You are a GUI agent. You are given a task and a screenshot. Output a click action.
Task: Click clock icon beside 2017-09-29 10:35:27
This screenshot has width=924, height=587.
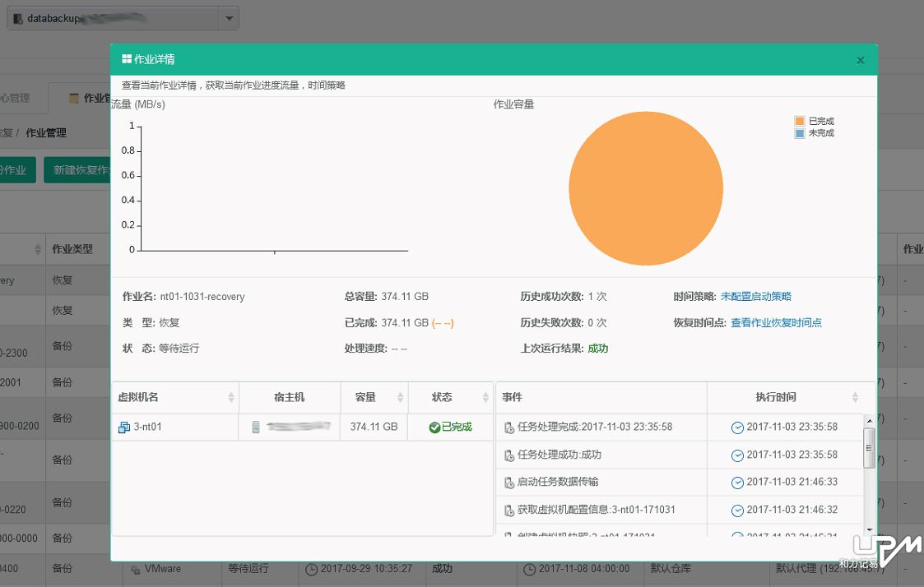point(311,570)
